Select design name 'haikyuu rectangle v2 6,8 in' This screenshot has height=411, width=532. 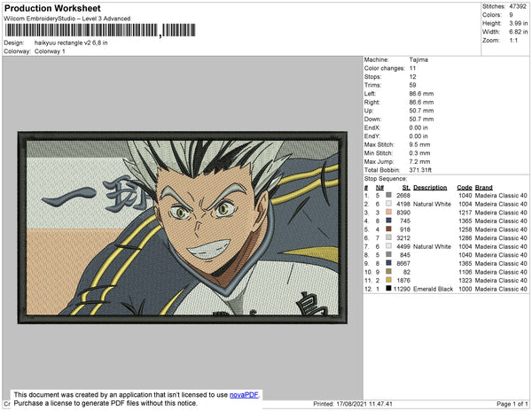point(71,43)
